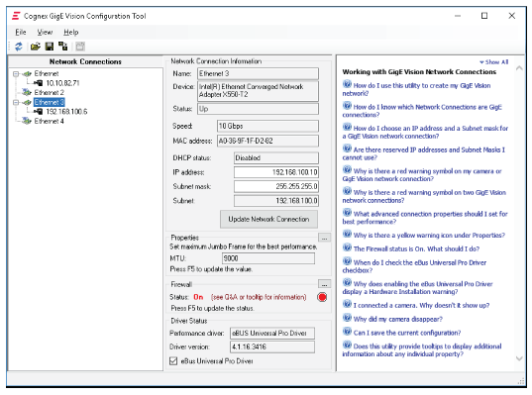
Task: Click the network computers toolbar icon
Action: coord(63,47)
